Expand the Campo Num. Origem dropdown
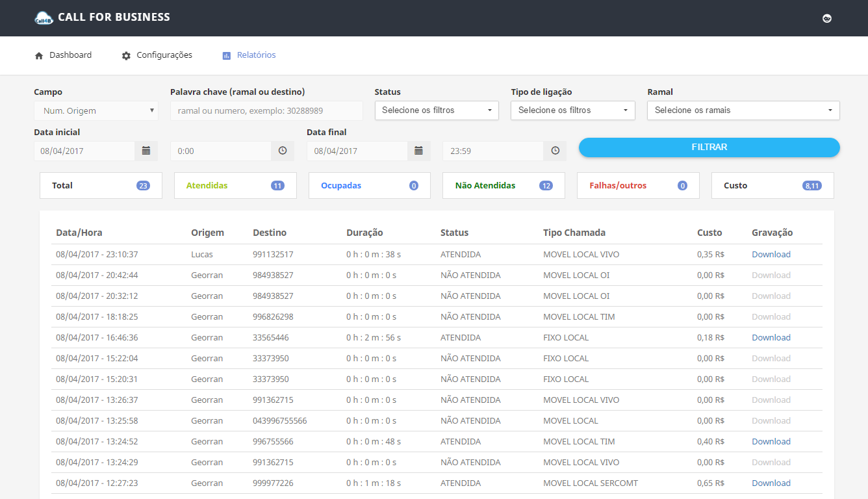Viewport: 868px width, 499px height. 96,110
